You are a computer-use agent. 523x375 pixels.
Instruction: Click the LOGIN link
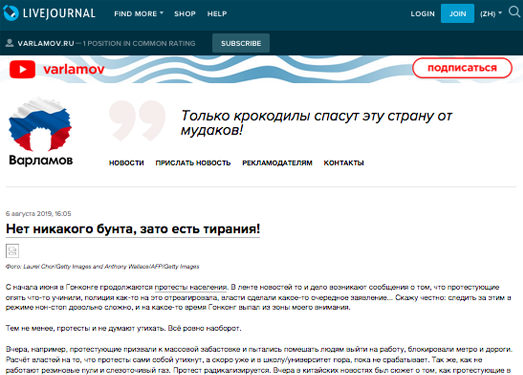(423, 14)
